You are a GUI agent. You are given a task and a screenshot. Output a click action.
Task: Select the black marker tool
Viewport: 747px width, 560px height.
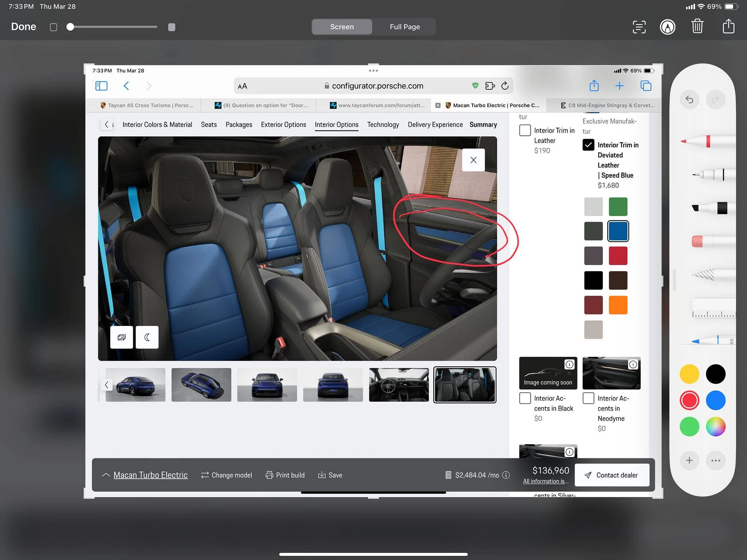point(713,208)
